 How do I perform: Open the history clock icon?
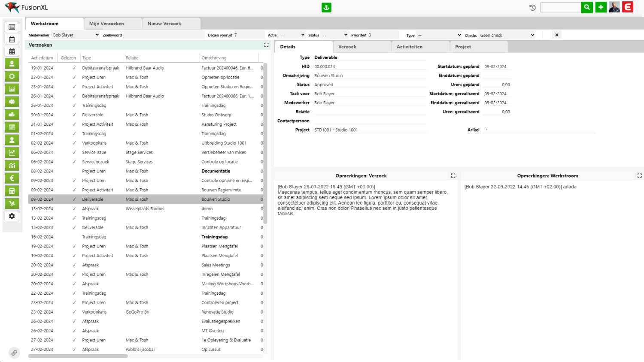click(x=532, y=8)
